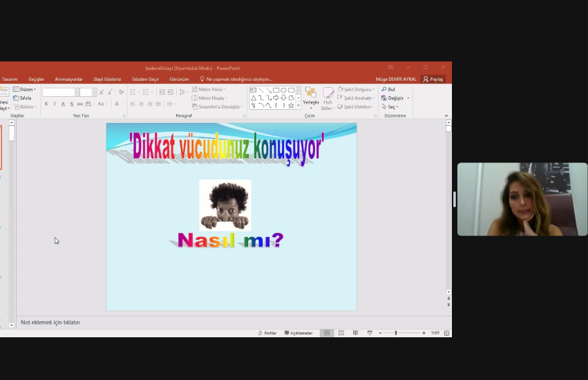This screenshot has width=588, height=380.
Task: Switch to Normal view in status bar
Action: coord(327,333)
